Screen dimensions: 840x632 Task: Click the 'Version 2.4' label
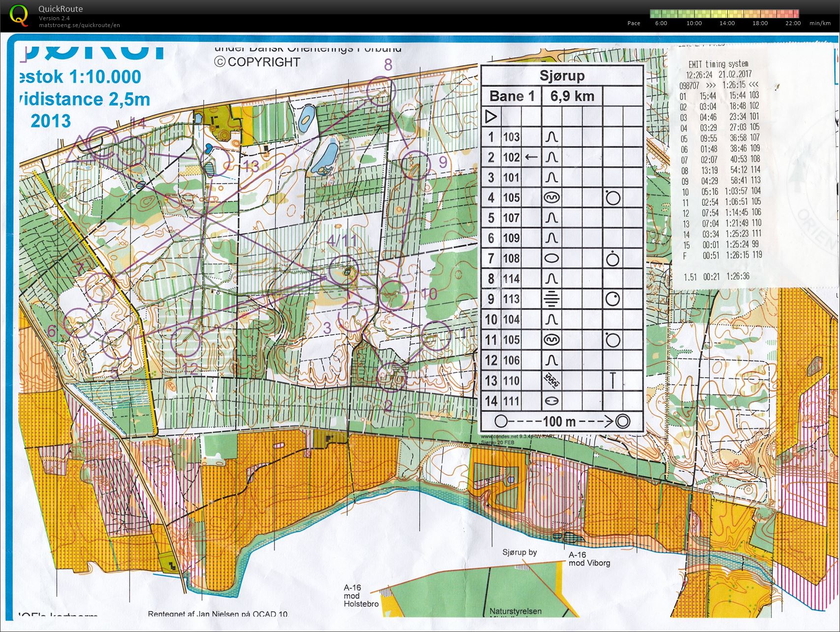pos(54,18)
